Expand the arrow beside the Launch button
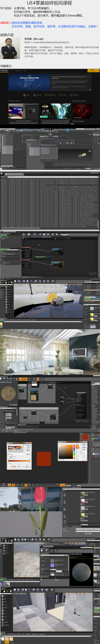Screen dimensions: 100x644 point(98,70)
